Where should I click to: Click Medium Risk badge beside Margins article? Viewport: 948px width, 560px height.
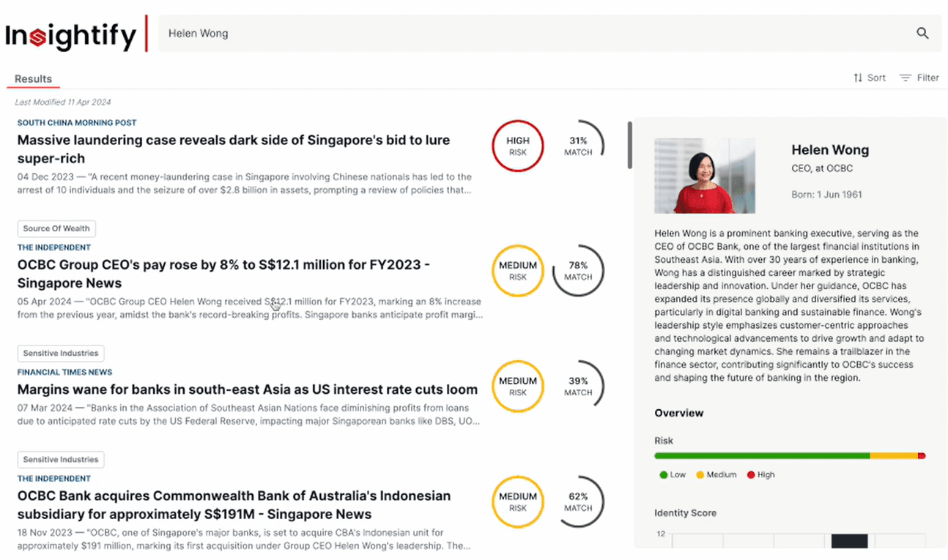(518, 386)
